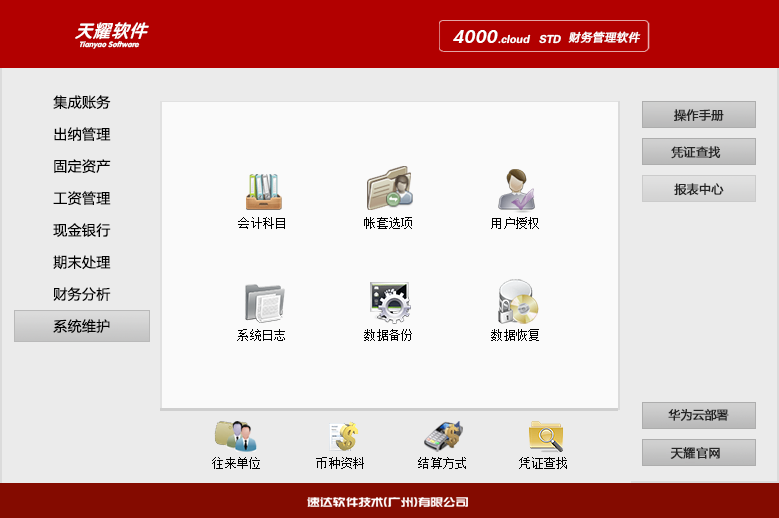Open the 凭证查找 magnifier folder icon
This screenshot has width=779, height=518.
click(545, 436)
